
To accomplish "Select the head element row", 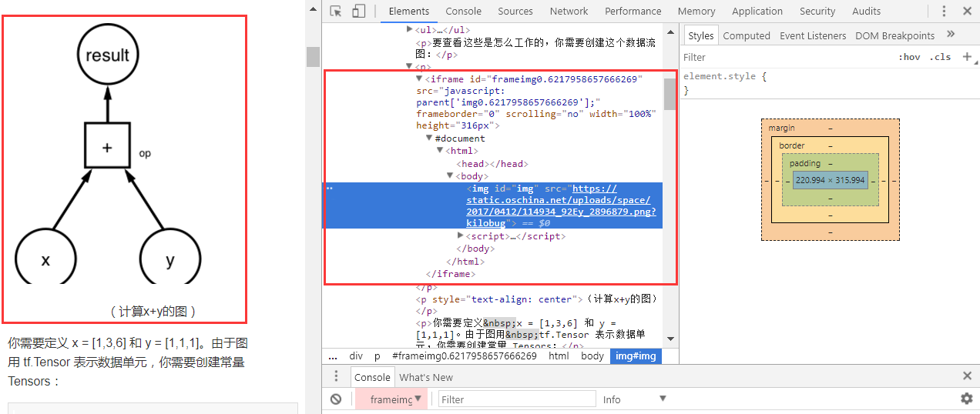I will pos(492,163).
